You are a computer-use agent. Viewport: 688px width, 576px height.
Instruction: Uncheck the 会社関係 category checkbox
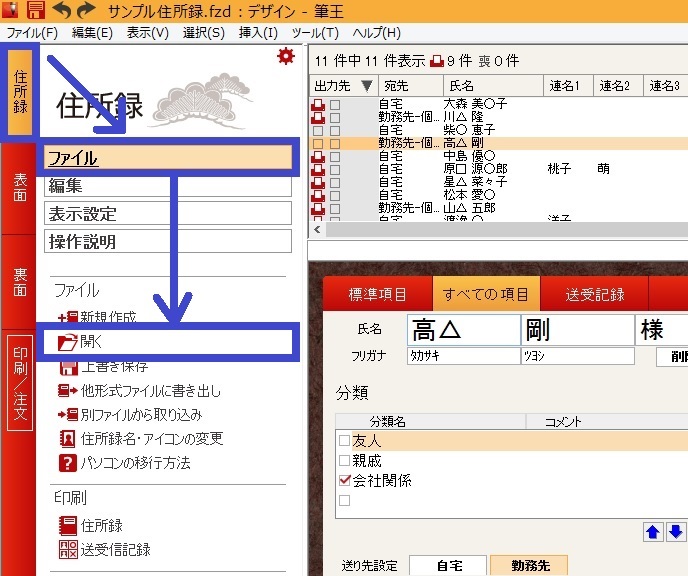(x=344, y=481)
